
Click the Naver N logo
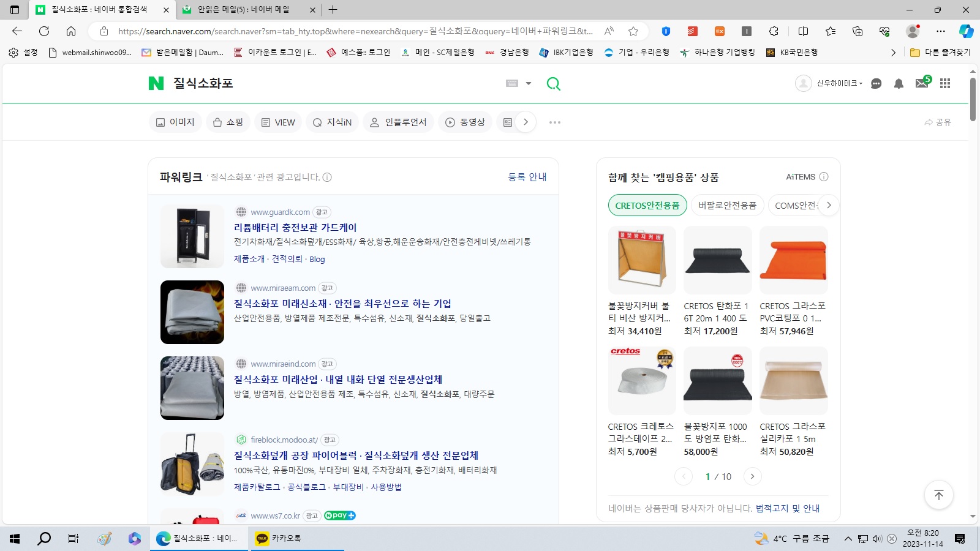click(x=156, y=83)
